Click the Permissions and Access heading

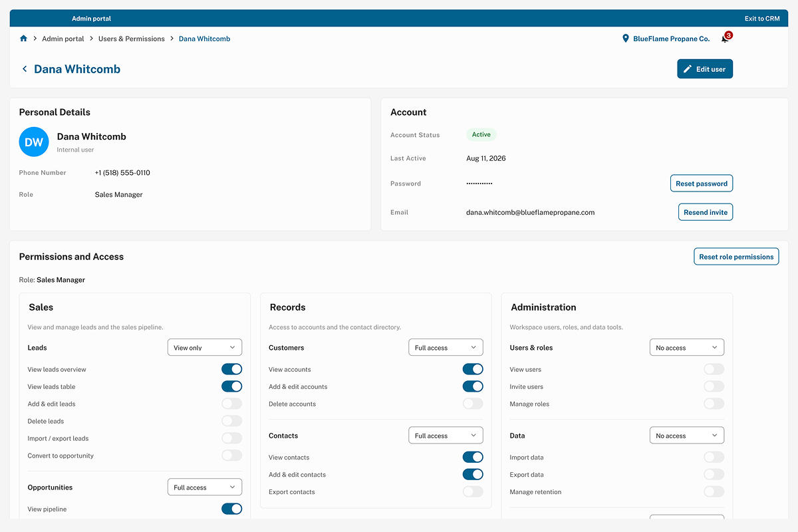[71, 257]
